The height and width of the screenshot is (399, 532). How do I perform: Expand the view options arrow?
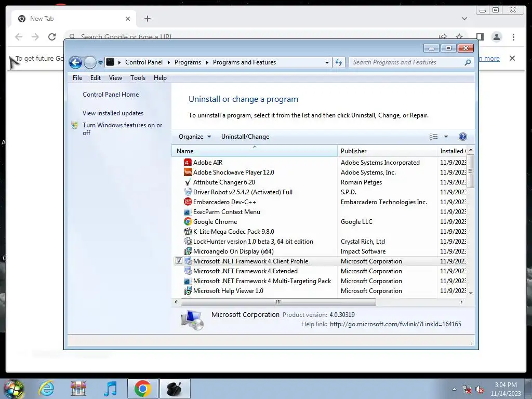coord(446,137)
